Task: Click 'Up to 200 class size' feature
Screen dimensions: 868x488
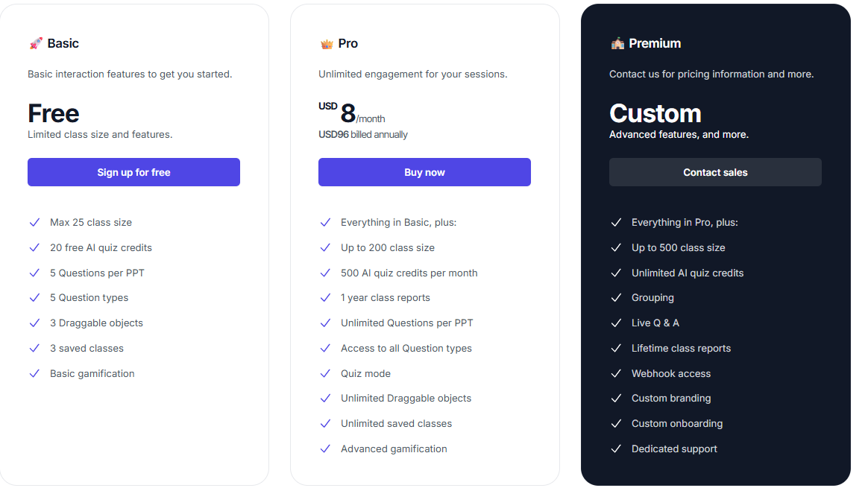Action: [388, 248]
